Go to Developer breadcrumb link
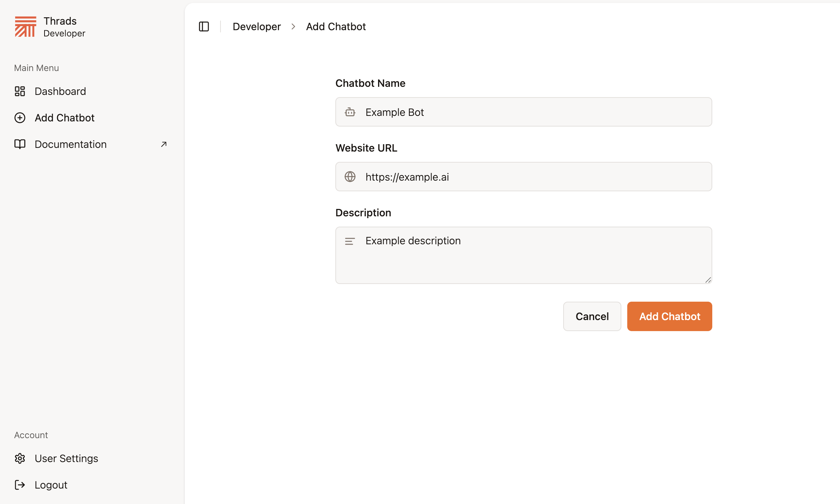The image size is (840, 504). tap(257, 26)
